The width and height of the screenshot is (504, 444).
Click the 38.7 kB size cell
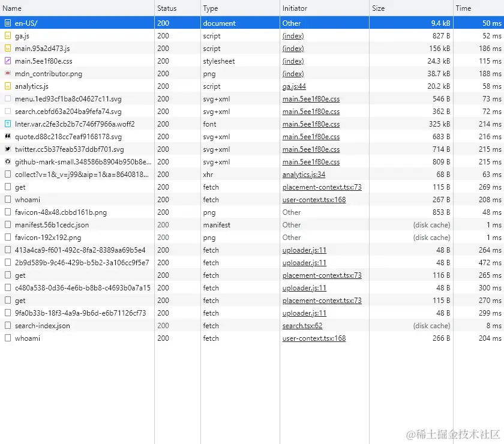[x=411, y=74]
